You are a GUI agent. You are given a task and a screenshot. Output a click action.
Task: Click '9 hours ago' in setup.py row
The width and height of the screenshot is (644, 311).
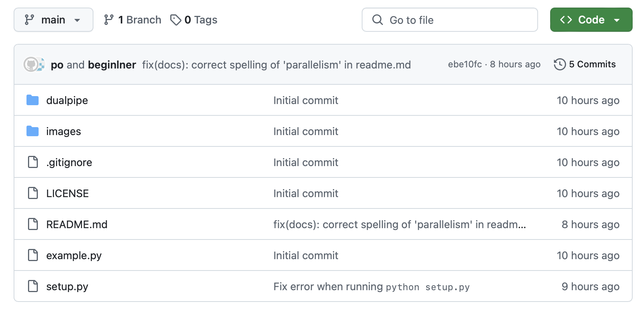click(590, 286)
